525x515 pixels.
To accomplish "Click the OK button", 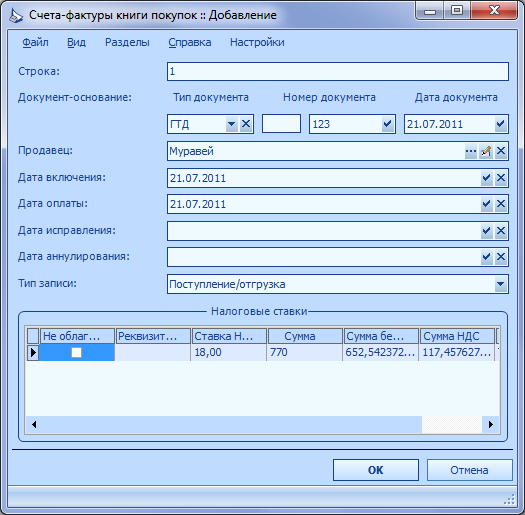I will click(376, 470).
